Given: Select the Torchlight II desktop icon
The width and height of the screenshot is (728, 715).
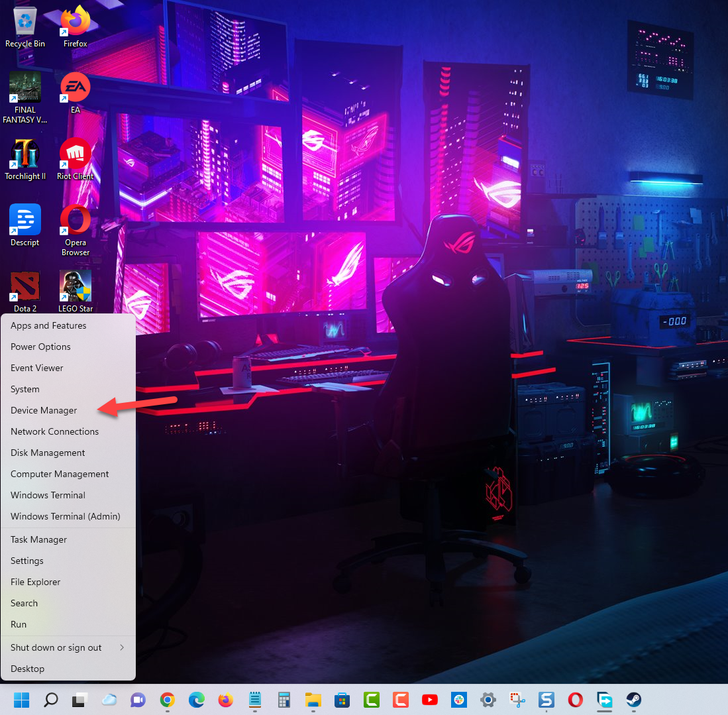Looking at the screenshot, I should pos(25,160).
